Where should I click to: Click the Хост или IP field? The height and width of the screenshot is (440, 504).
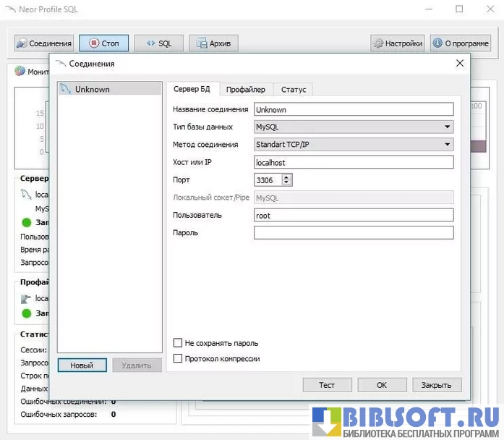[x=353, y=163]
